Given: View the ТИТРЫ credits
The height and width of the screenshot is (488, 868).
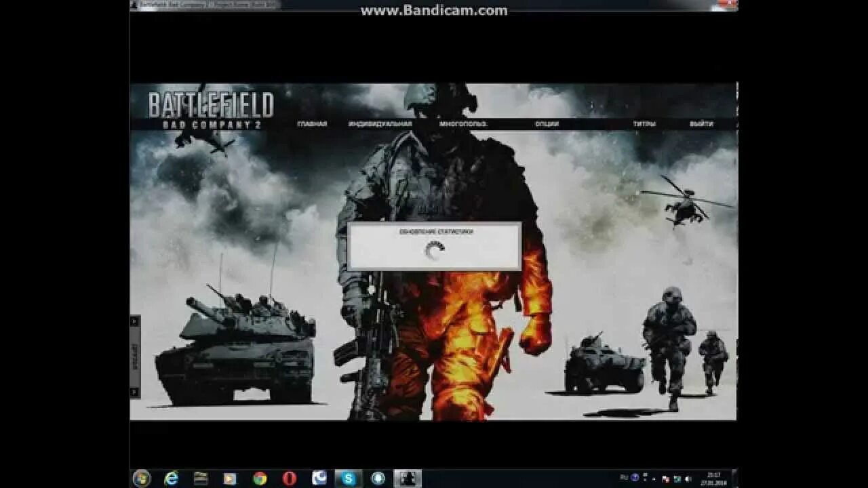Looking at the screenshot, I should (x=644, y=124).
